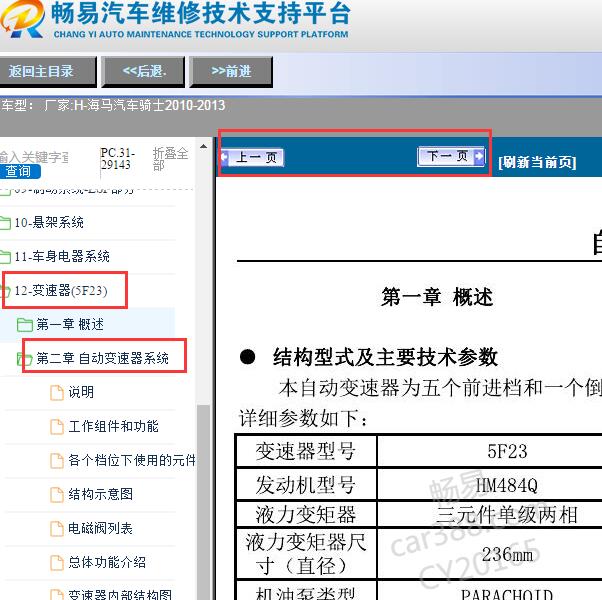Open 变速器内部结构图 page
The image size is (602, 600).
pos(120,594)
